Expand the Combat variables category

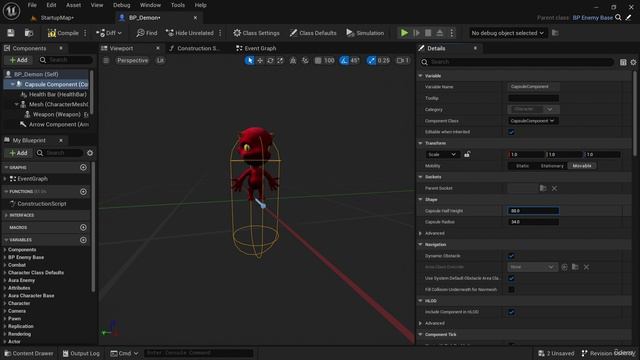(5, 265)
